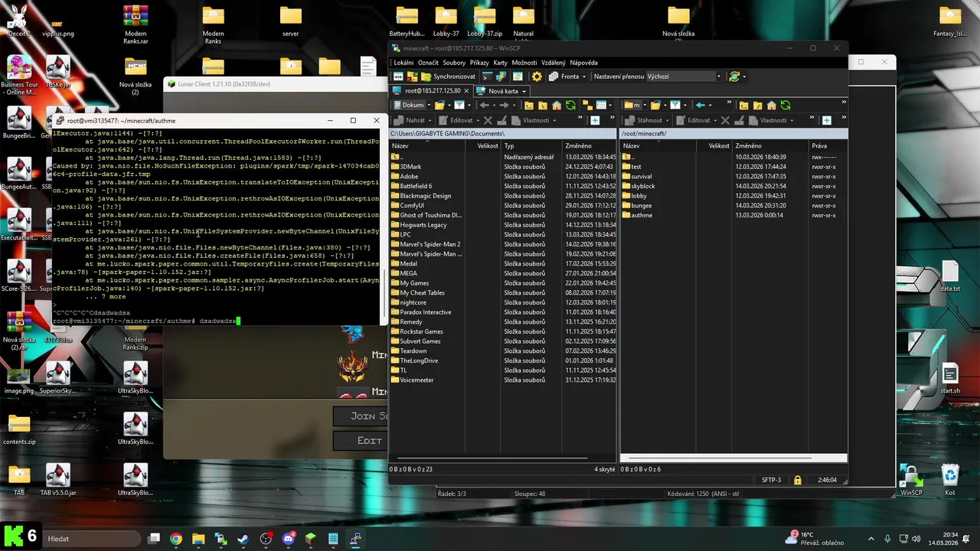980x551 pixels.
Task: Open WinSCP preferences gear icon
Action: (x=537, y=77)
